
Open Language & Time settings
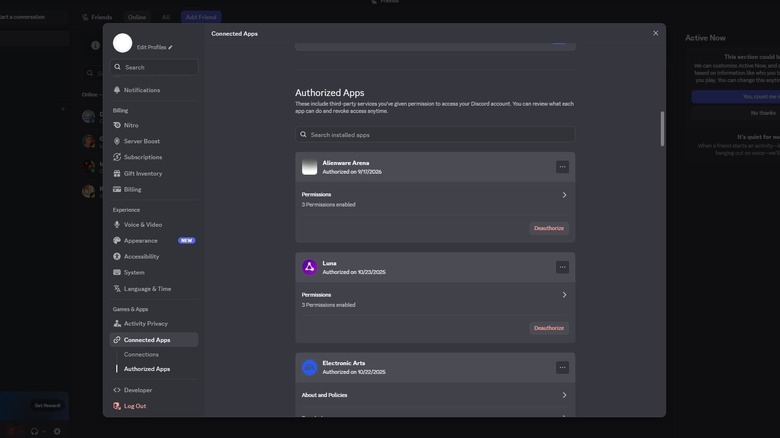click(x=154, y=289)
